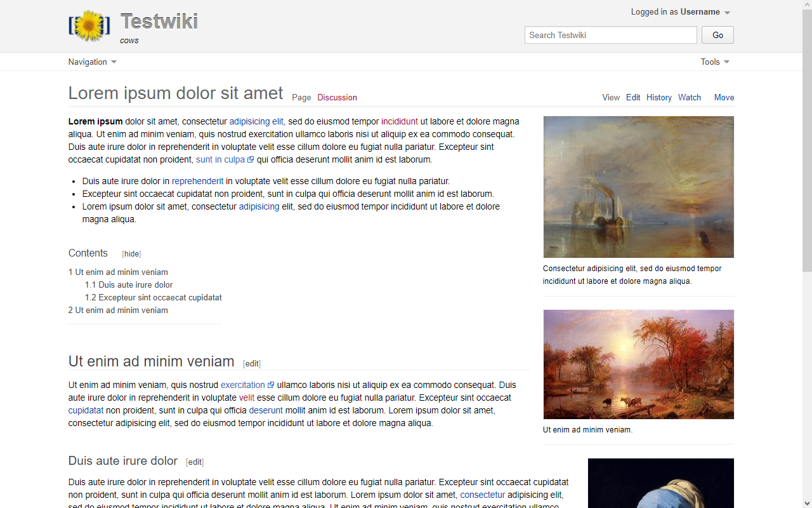Open the Discussion tab
Image resolution: width=812 pixels, height=508 pixels.
point(337,97)
